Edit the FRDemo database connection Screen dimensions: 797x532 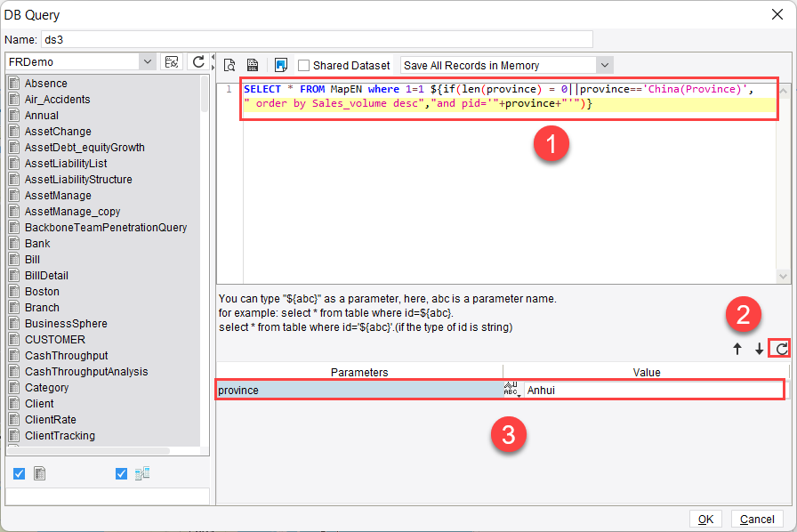171,64
